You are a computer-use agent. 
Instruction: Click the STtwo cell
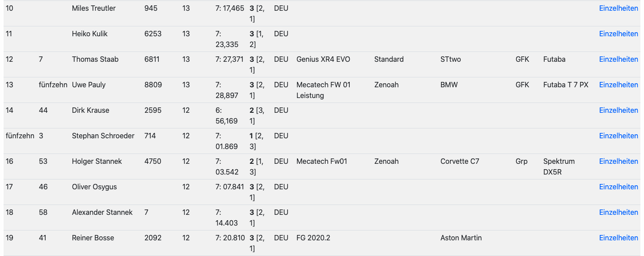click(x=450, y=59)
